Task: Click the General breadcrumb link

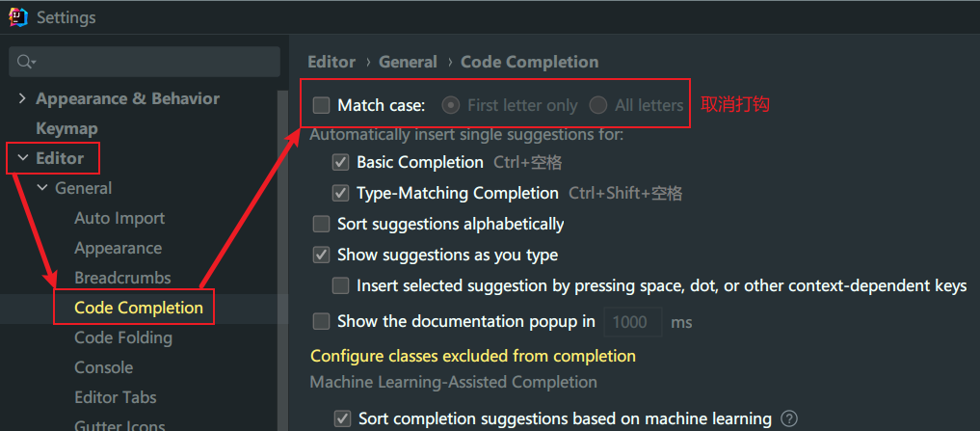Action: point(409,62)
